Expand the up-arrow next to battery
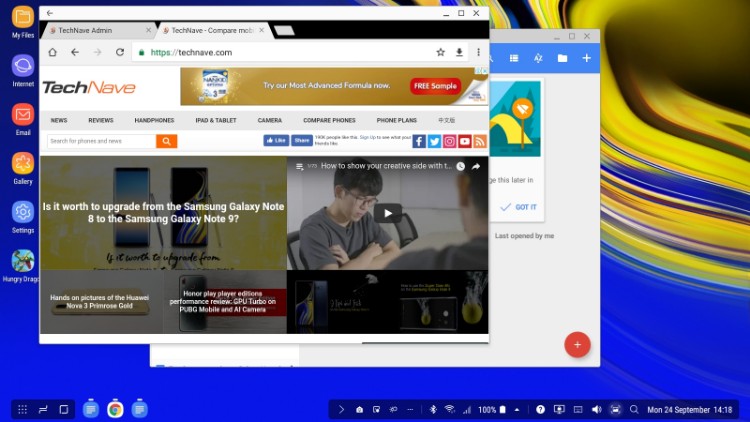The width and height of the screenshot is (750, 422). tap(517, 410)
